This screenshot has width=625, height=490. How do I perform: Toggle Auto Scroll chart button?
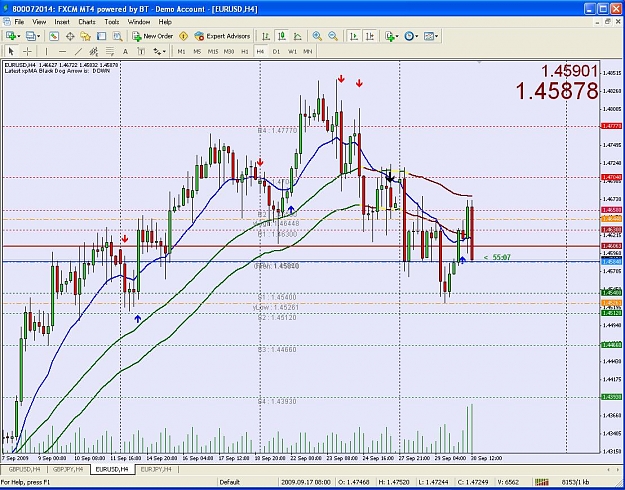(x=354, y=36)
